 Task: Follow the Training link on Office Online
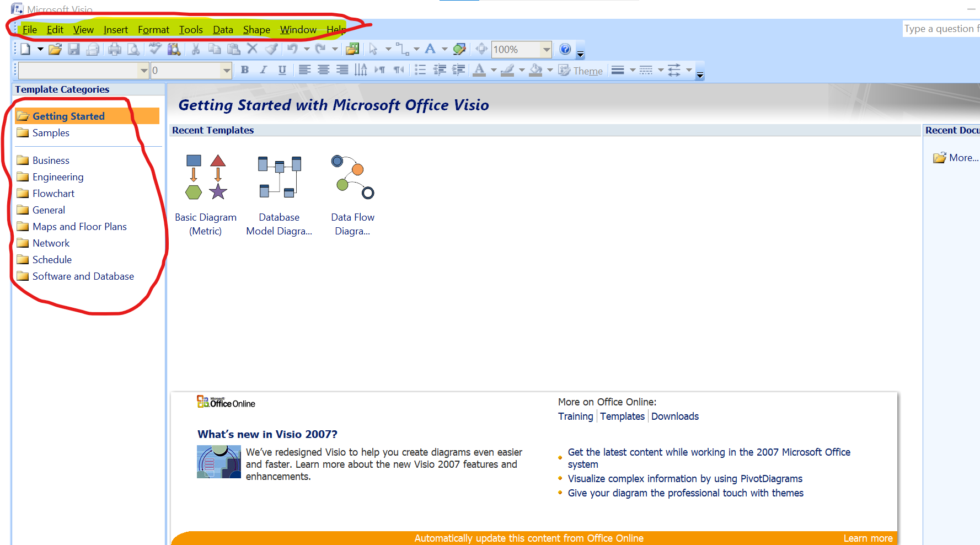[x=575, y=416]
